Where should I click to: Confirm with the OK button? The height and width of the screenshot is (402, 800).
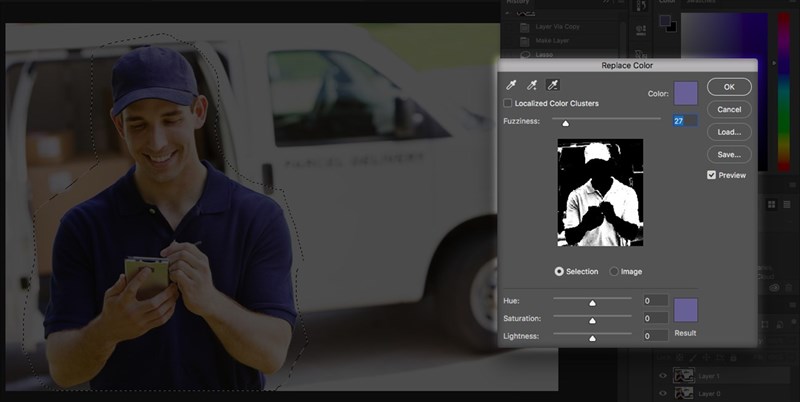[x=729, y=87]
